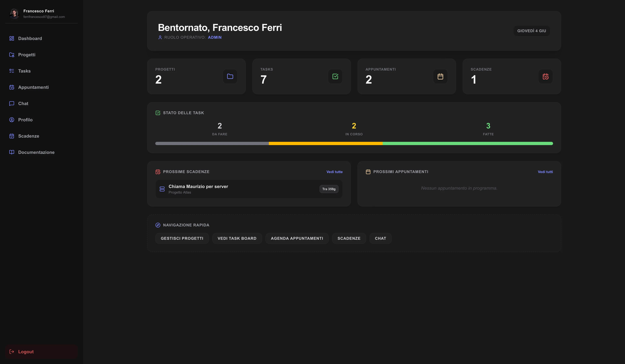Click the Progetti folder icon in sidebar

coord(12,55)
